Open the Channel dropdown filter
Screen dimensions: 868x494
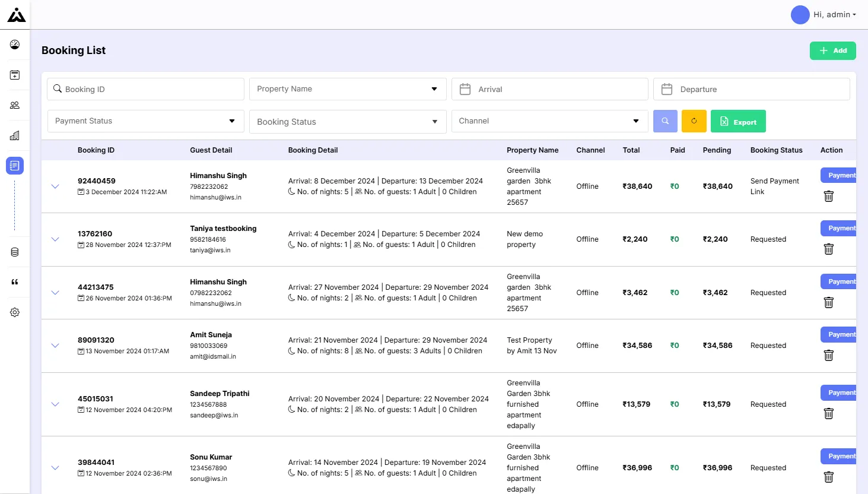pyautogui.click(x=549, y=121)
